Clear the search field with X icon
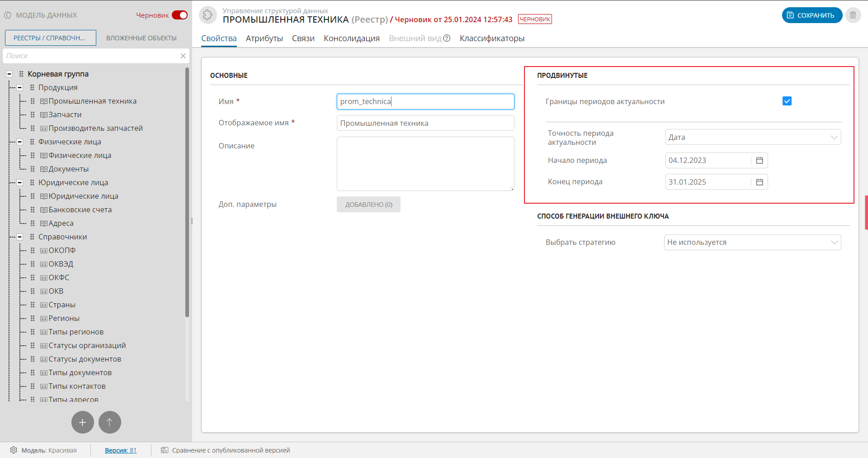 point(183,56)
